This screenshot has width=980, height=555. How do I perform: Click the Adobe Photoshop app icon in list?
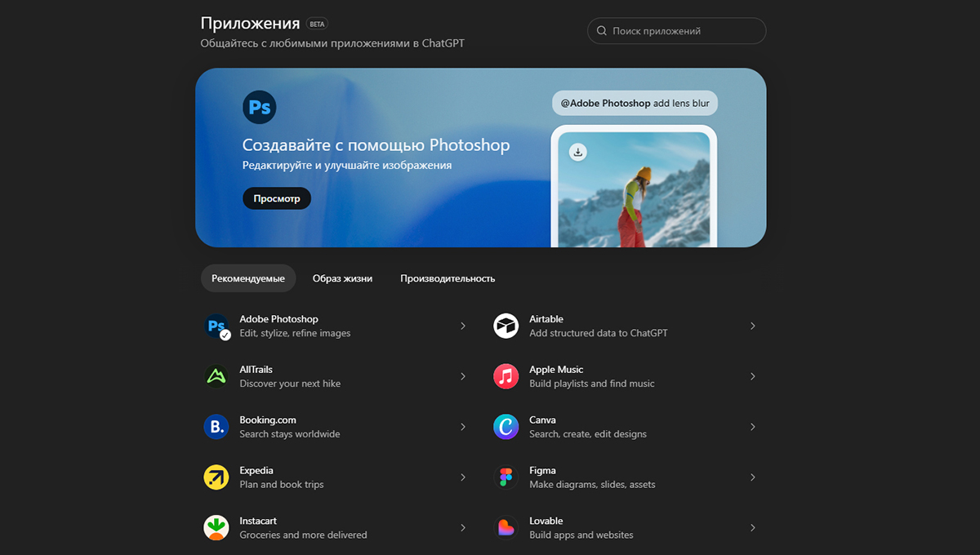pyautogui.click(x=216, y=326)
